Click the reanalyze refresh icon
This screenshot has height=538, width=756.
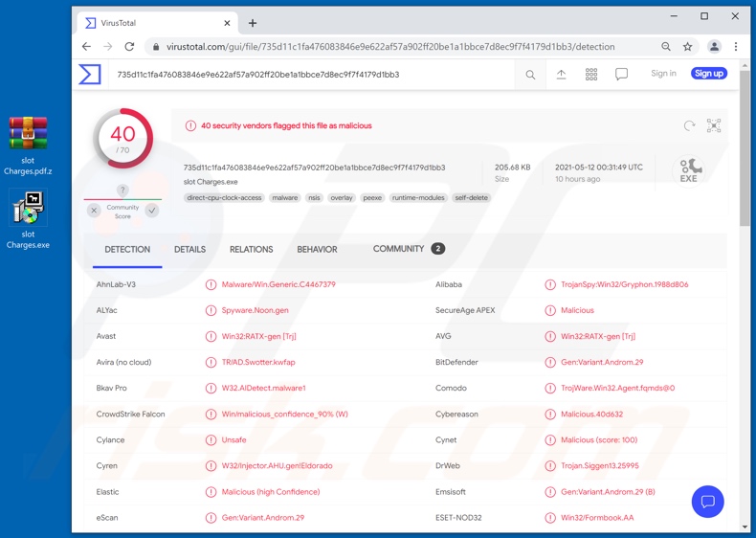[689, 126]
